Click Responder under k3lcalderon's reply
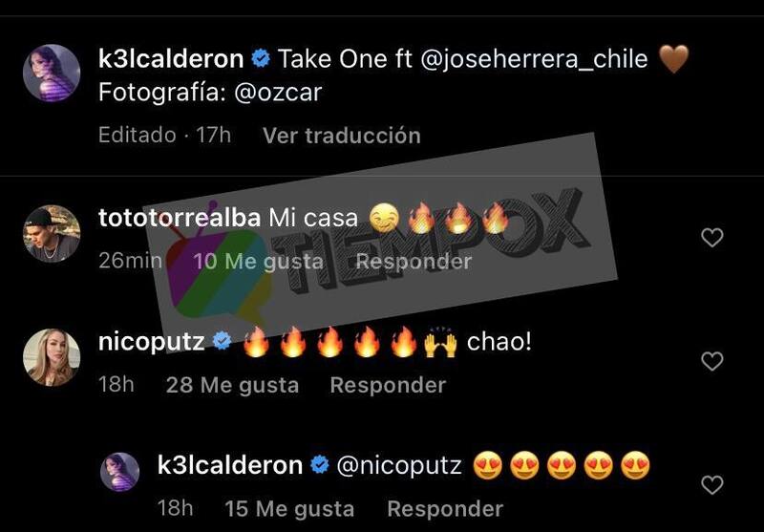 coord(445,509)
